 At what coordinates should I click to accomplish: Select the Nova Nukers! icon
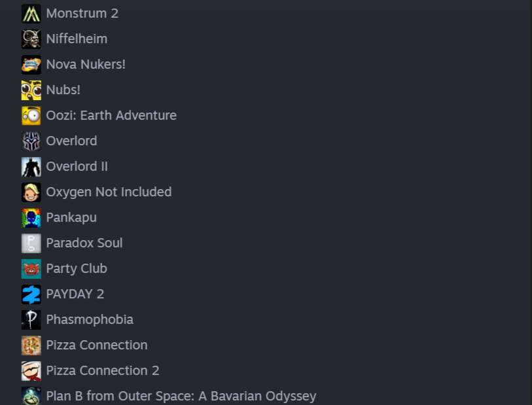tap(31, 65)
